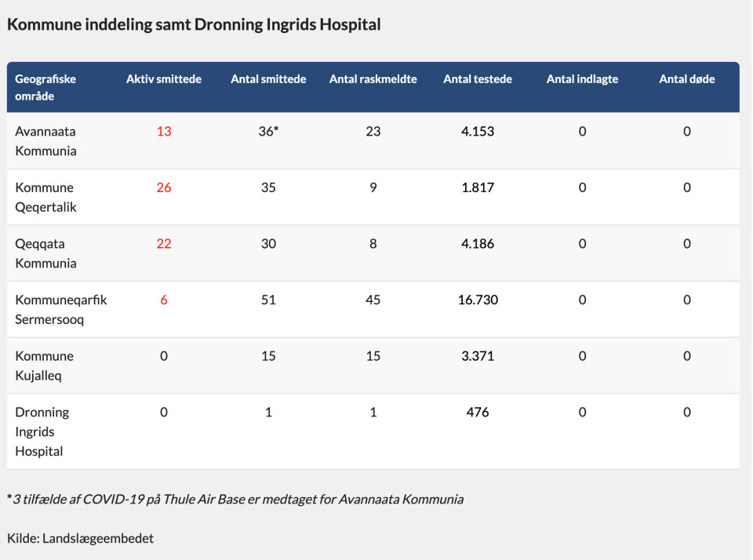Click the "Aktiv smittede" column header
753x560 pixels.
tap(164, 79)
